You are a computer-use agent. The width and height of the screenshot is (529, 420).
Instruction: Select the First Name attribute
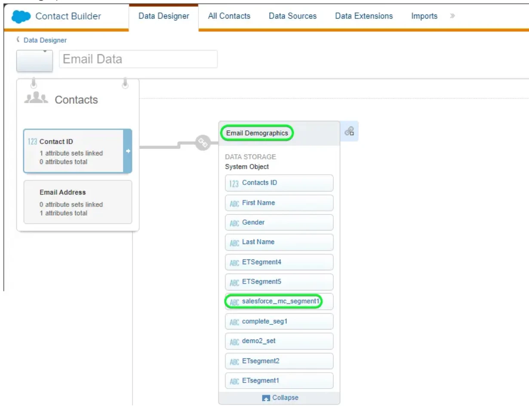point(279,203)
